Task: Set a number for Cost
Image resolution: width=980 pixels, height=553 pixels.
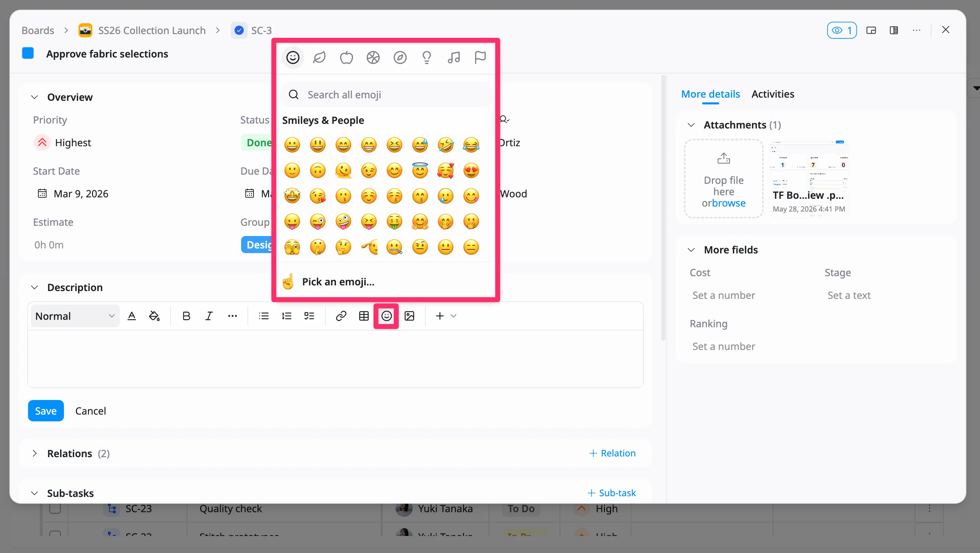Action: click(x=724, y=296)
